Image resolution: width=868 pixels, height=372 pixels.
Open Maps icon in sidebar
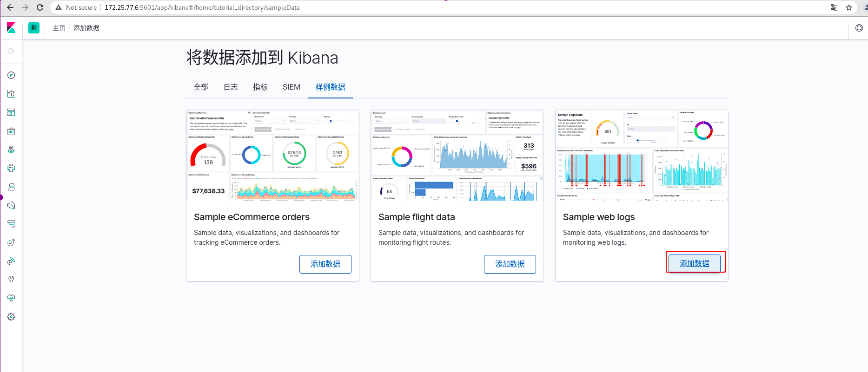[x=11, y=150]
